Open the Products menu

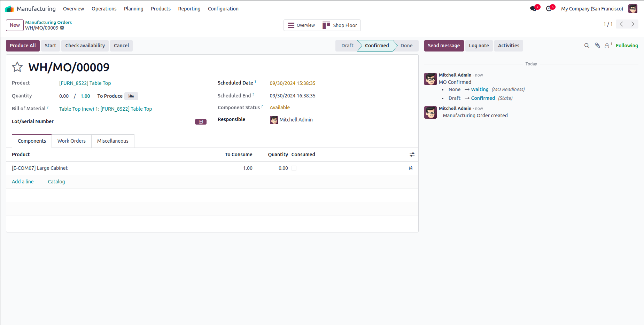click(x=161, y=9)
